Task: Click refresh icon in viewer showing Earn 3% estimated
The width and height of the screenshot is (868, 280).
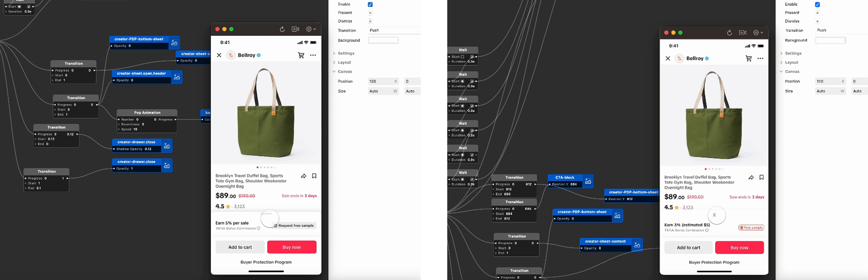Action: (729, 33)
